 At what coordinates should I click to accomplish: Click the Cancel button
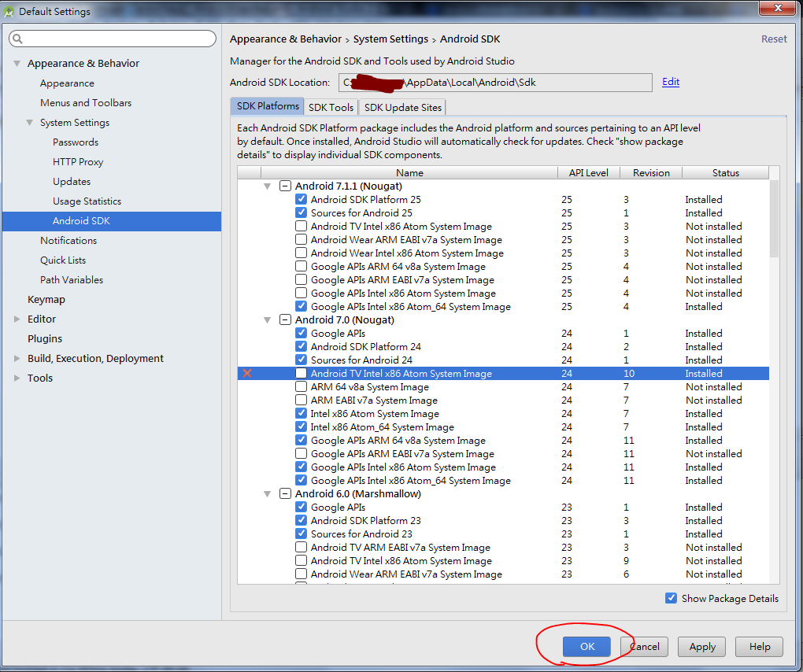pos(644,646)
